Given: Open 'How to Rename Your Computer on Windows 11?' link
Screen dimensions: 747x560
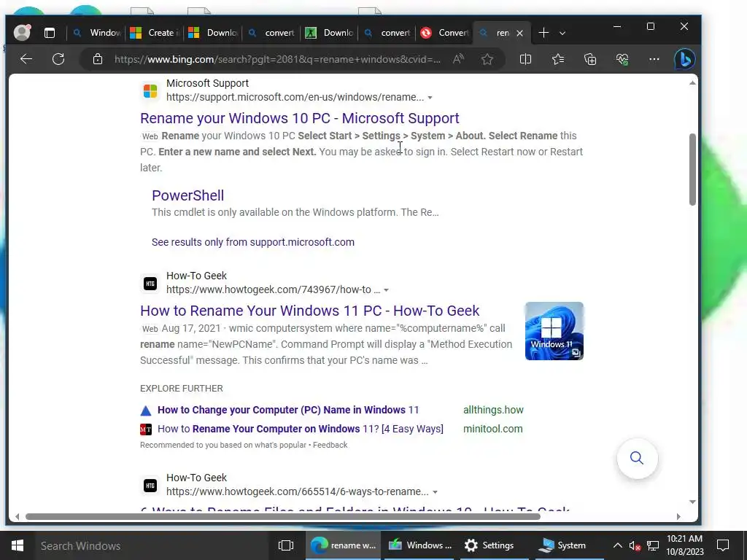Looking at the screenshot, I should (301, 429).
